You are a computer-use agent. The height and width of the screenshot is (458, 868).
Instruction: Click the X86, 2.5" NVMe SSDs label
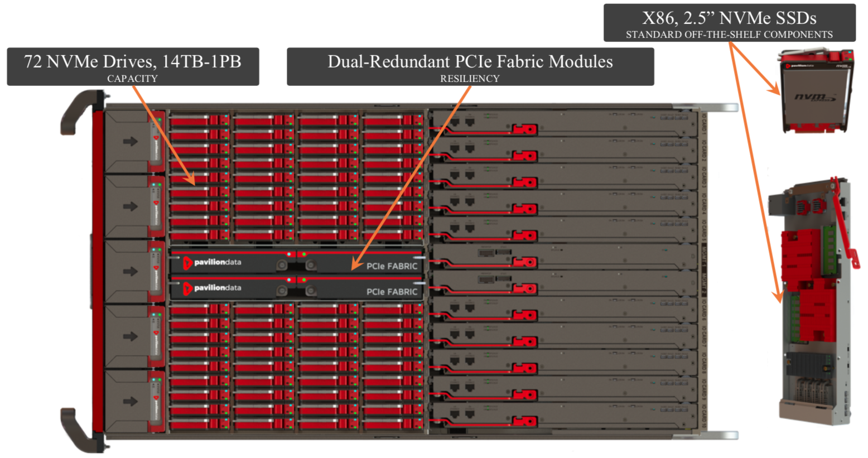coord(729,23)
